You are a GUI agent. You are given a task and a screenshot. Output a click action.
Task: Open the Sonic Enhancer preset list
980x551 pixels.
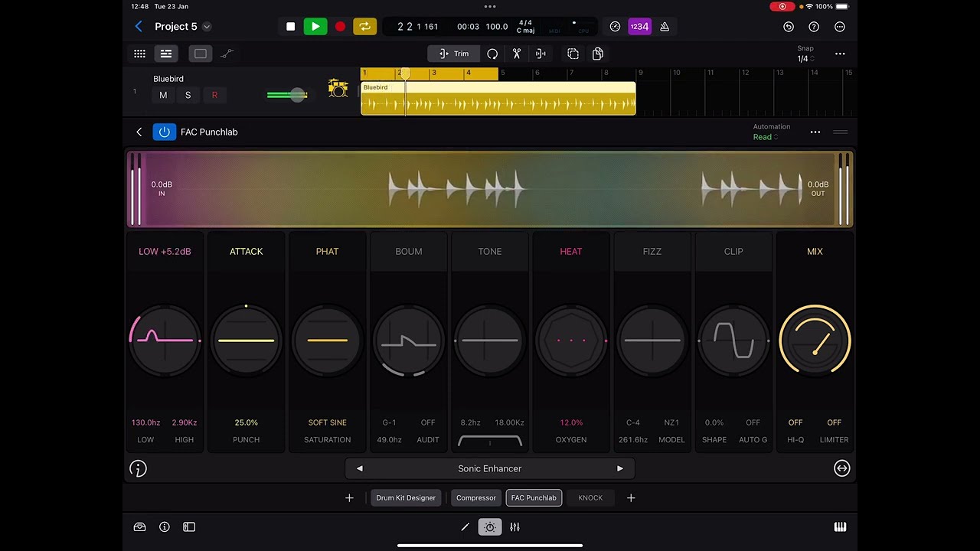click(490, 468)
